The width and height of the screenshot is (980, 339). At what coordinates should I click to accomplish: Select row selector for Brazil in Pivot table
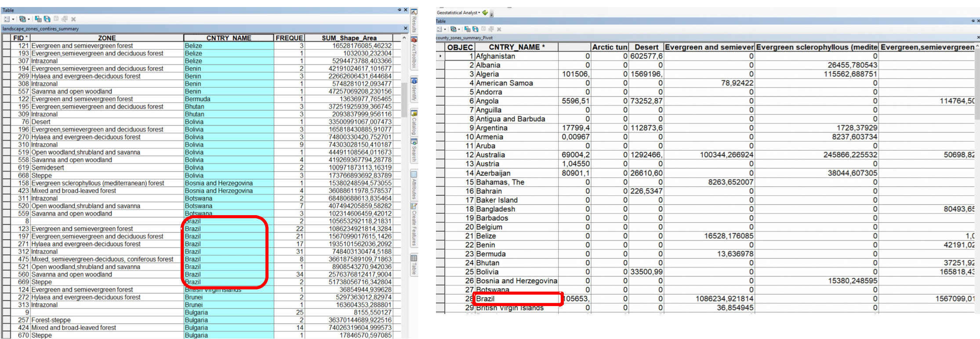(440, 299)
